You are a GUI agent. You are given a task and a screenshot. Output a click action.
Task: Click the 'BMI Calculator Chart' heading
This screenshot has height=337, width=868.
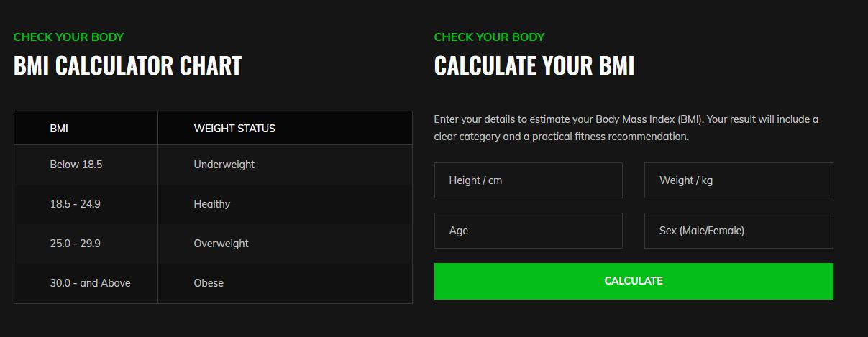coord(127,66)
